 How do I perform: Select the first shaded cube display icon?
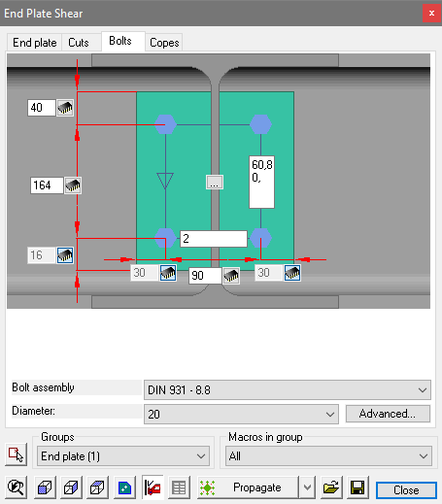pos(45,487)
